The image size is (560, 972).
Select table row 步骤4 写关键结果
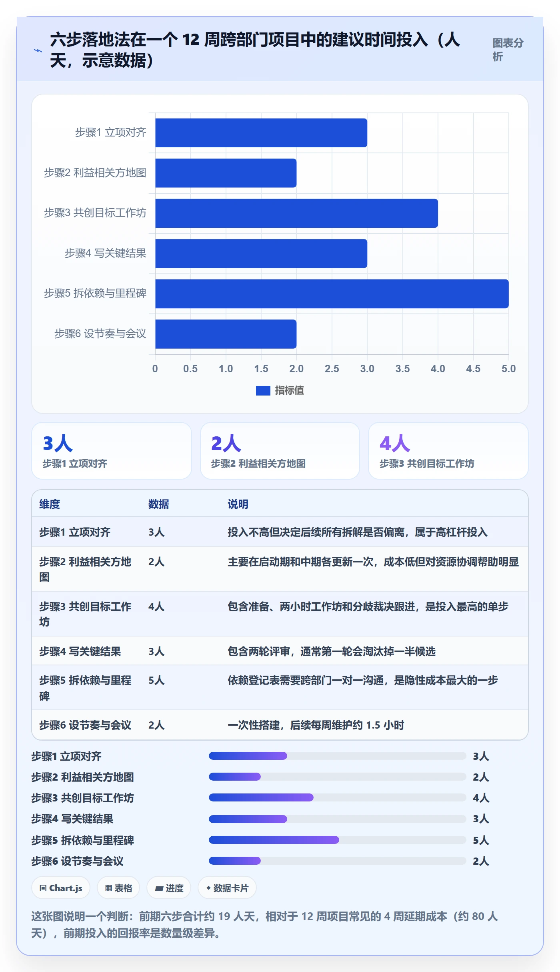point(280,651)
